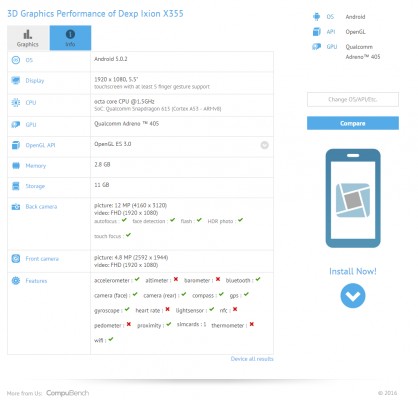
Task: Open the Device all results link
Action: (x=252, y=359)
